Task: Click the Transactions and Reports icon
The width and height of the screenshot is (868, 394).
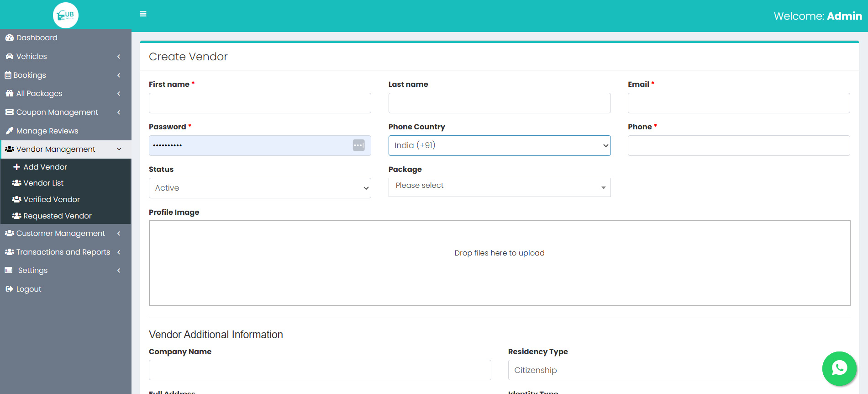Action: [10, 252]
